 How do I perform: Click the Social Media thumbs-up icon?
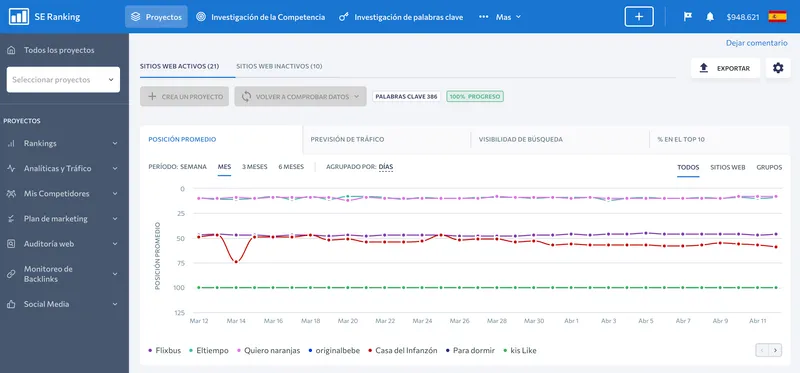[x=11, y=304]
